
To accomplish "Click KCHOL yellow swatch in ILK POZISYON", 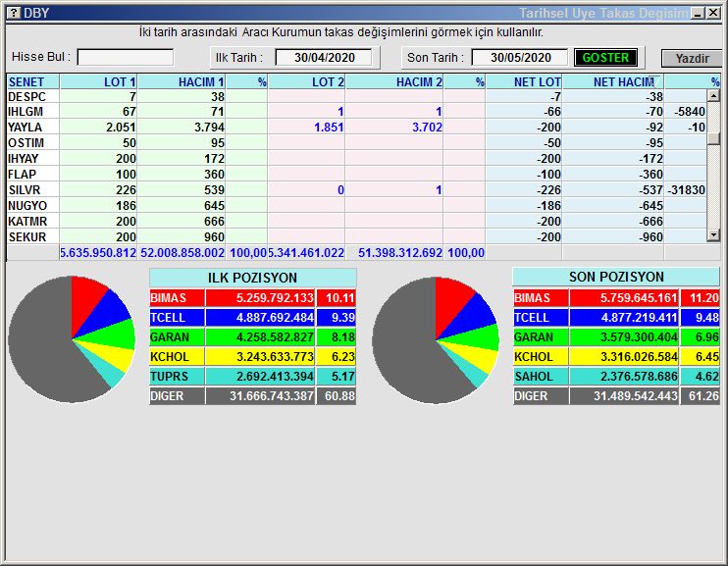I will click(x=177, y=357).
